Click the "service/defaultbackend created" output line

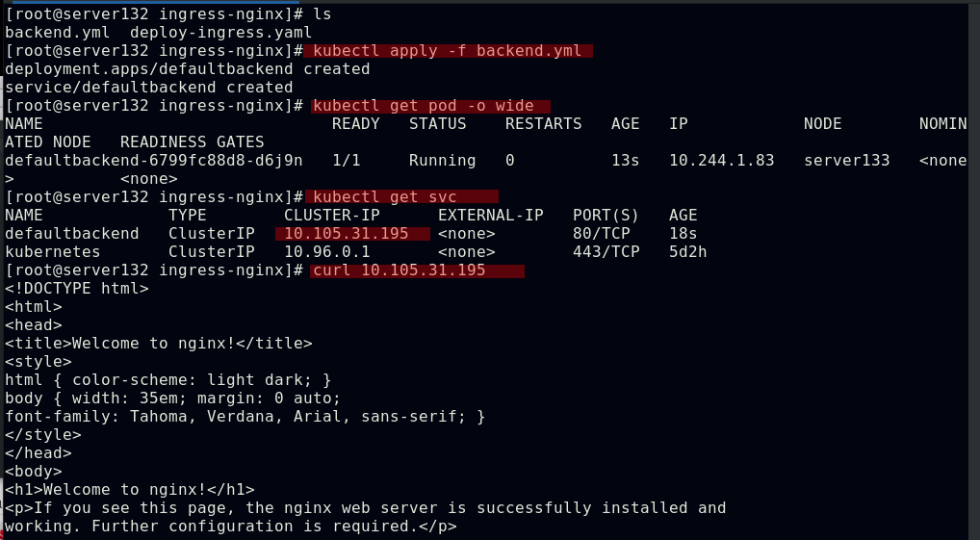click(148, 87)
